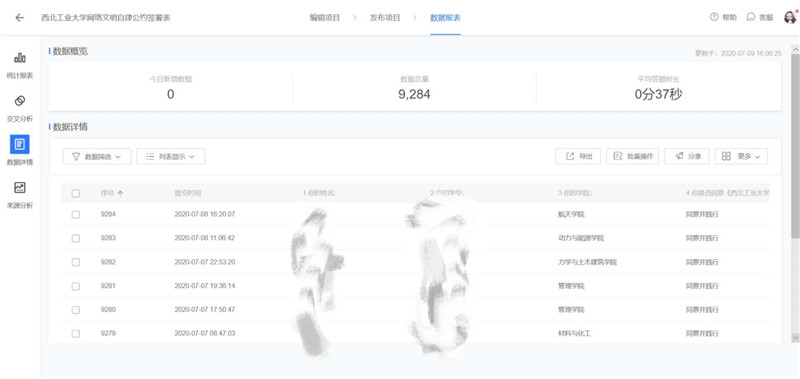Toggle the select-all checkbox in table header
The width and height of the screenshot is (800, 379).
click(x=76, y=193)
